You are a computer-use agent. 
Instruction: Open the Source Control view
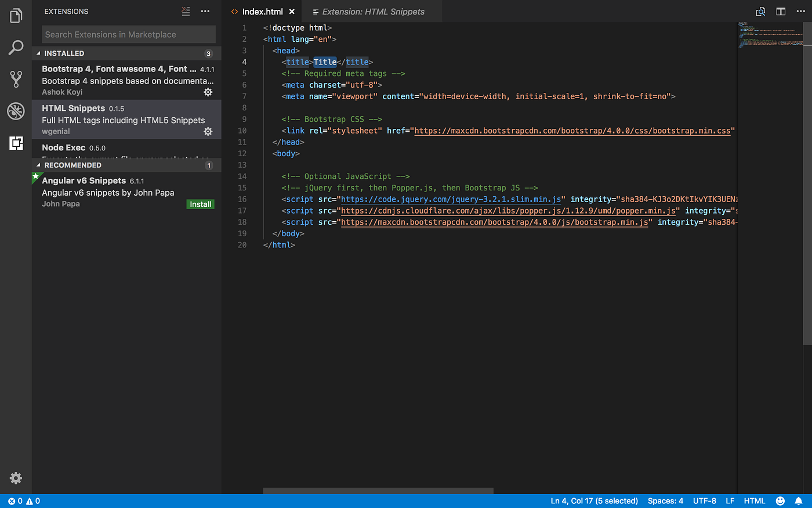coord(16,80)
